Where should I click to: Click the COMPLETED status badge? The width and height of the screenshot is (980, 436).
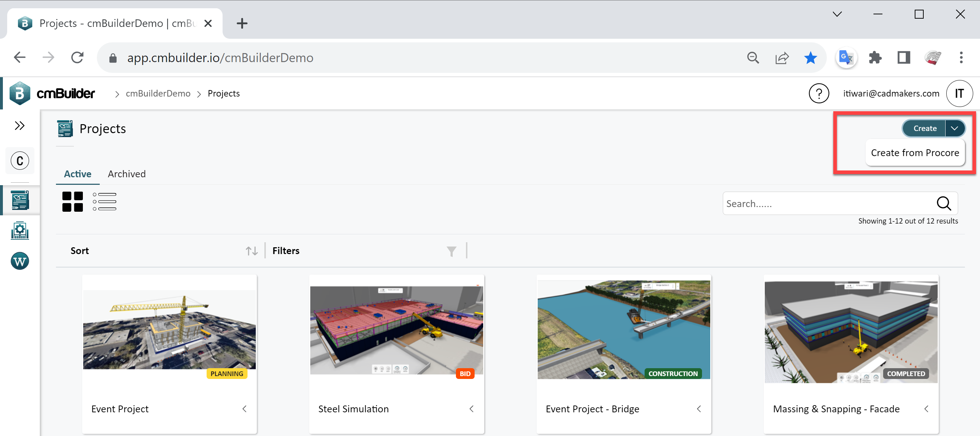[x=905, y=374]
